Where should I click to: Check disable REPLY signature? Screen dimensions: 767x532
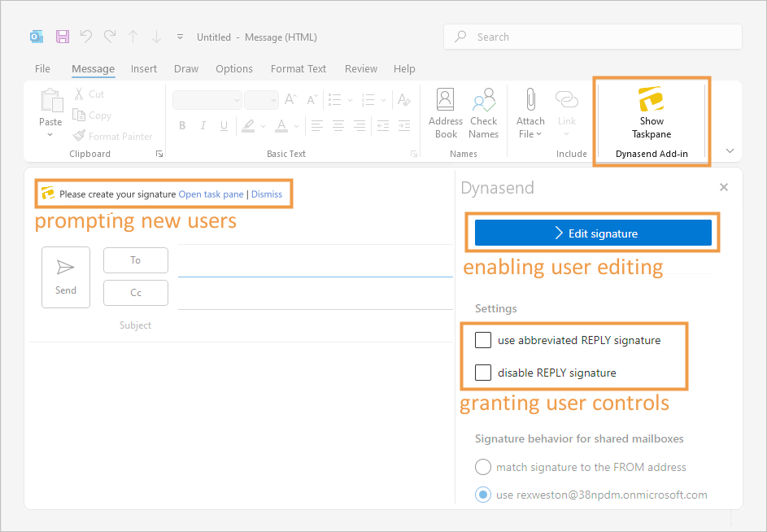(x=483, y=373)
